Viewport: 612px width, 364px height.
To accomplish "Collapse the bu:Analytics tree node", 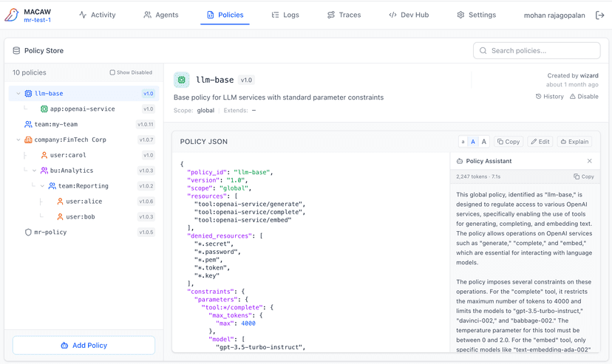I will click(x=34, y=171).
